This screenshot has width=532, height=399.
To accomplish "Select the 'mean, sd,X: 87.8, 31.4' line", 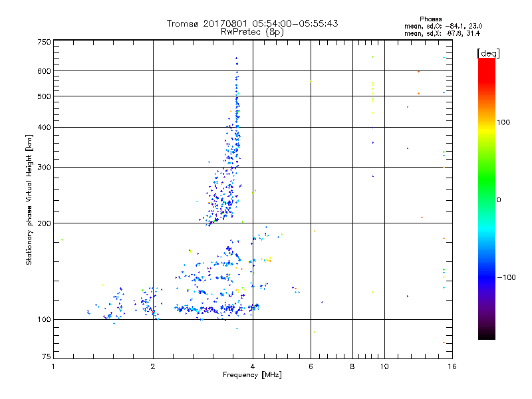I will point(442,33).
